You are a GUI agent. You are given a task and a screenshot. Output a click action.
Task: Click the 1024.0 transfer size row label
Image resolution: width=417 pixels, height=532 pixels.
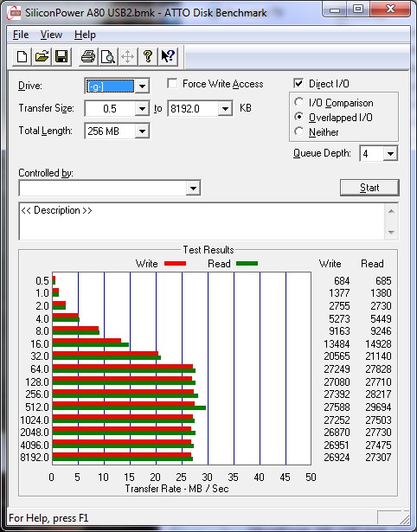[35, 420]
